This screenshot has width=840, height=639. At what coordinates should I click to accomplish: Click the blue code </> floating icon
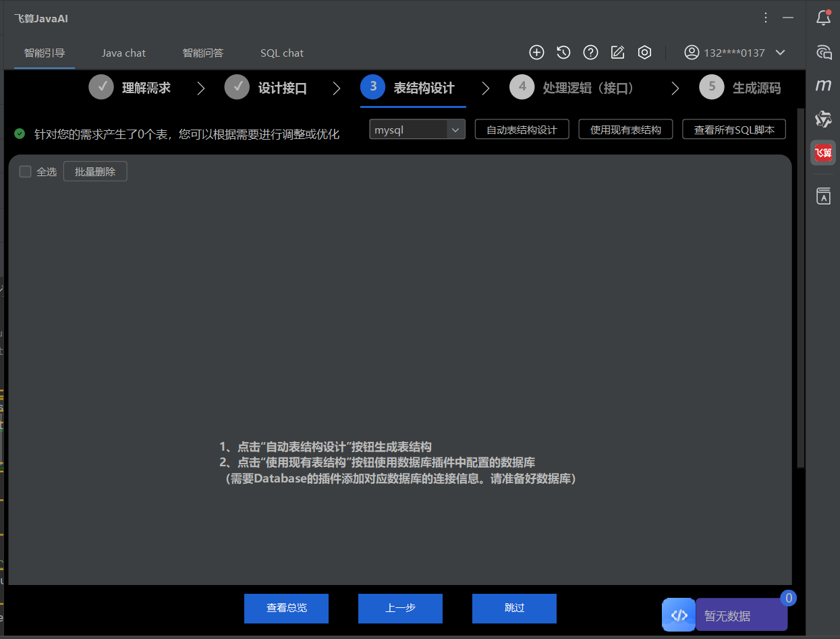(679, 615)
